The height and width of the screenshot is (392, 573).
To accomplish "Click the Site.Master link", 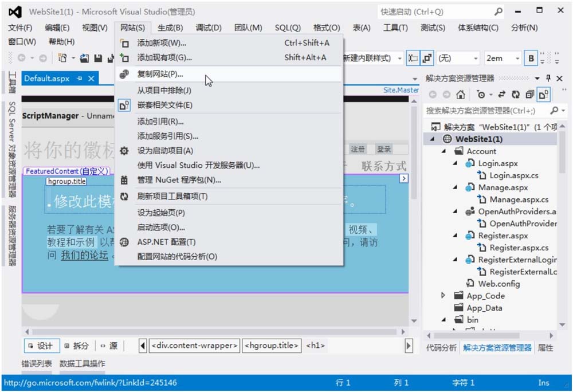I will coord(401,90).
